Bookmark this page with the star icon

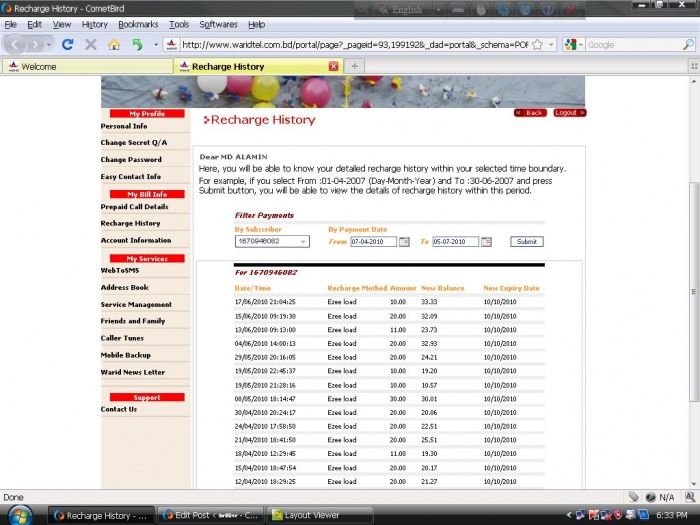pyautogui.click(x=538, y=45)
